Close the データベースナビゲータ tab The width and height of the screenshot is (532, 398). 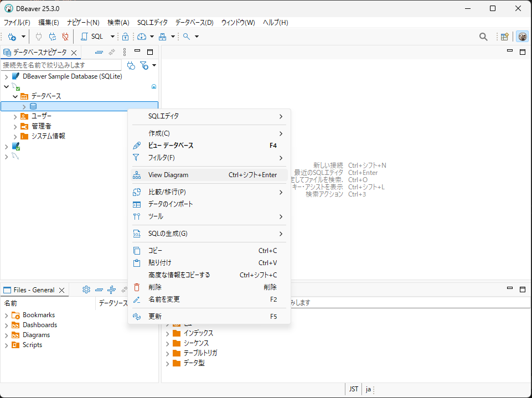tap(74, 53)
